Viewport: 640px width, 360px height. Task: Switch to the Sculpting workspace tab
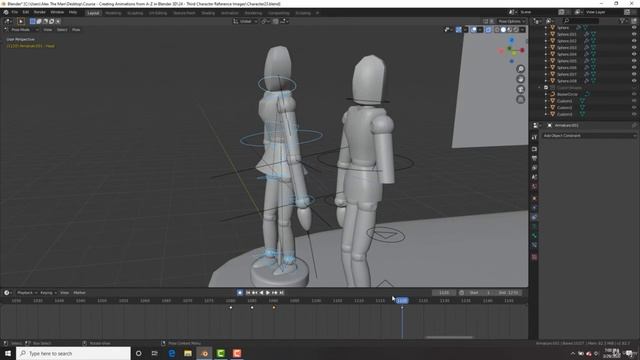[x=135, y=13]
